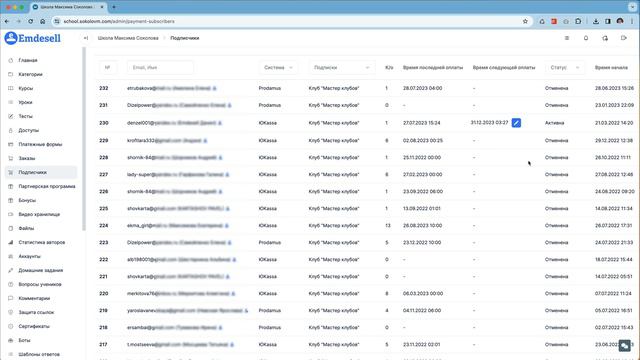640x360 pixels.
Task: Open the notifications bell icon
Action: click(586, 38)
